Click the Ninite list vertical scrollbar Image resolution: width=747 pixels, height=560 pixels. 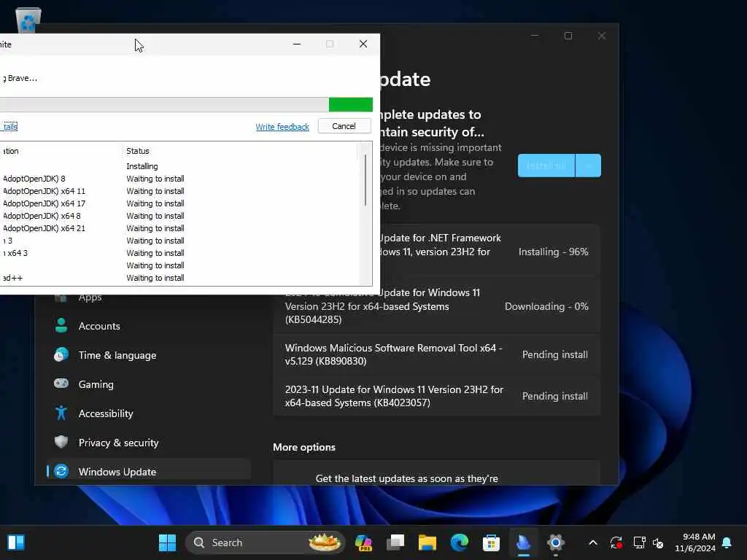pos(365,181)
